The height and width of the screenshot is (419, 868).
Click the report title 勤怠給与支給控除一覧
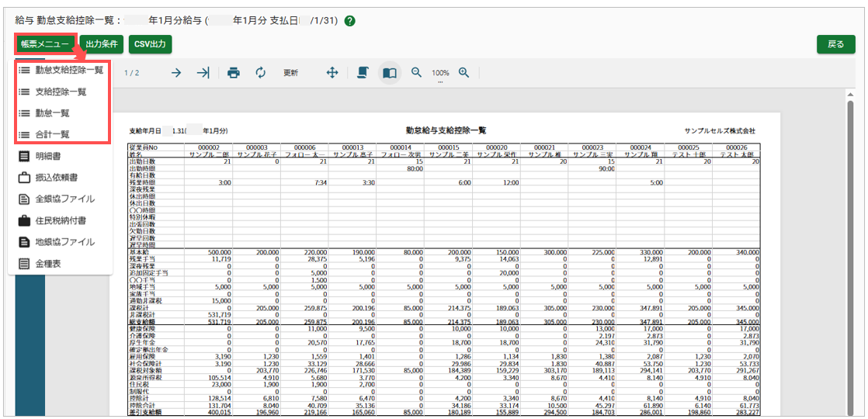(446, 130)
